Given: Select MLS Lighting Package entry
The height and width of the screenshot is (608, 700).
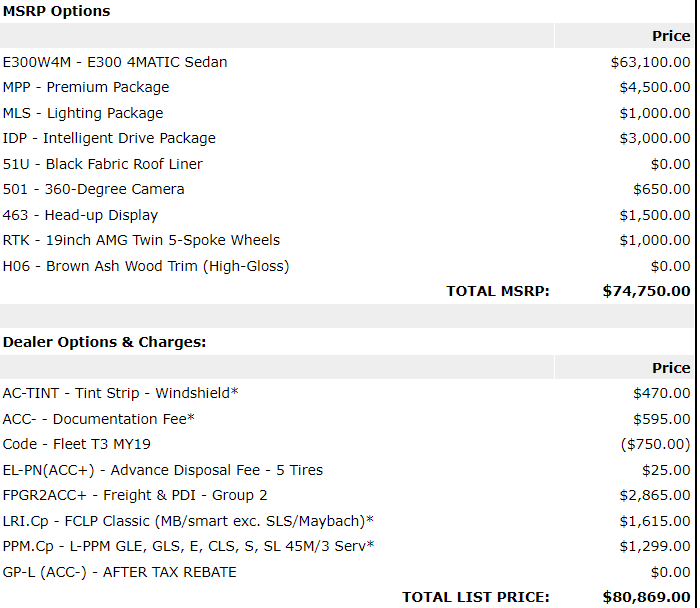Looking at the screenshot, I should coord(347,113).
